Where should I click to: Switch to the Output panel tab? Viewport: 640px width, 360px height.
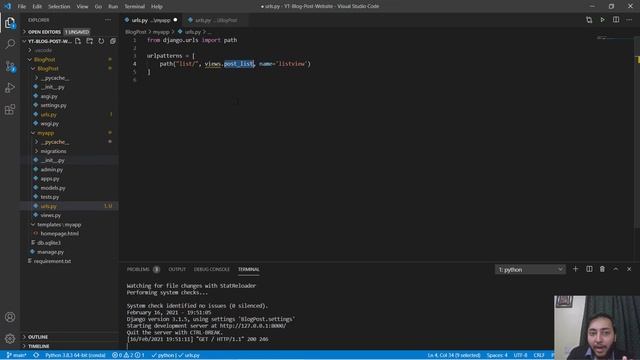pos(177,269)
